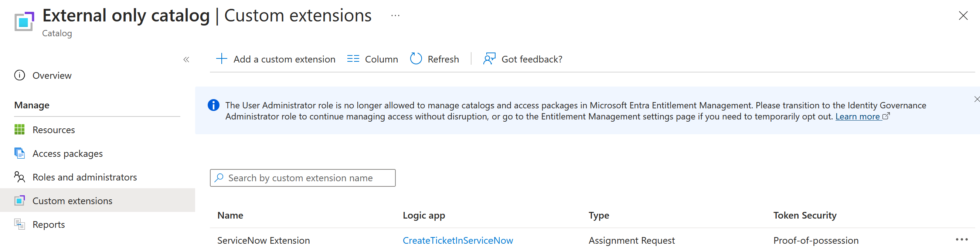Click the plus icon to add custom extension
The width and height of the screenshot is (980, 250).
[221, 59]
